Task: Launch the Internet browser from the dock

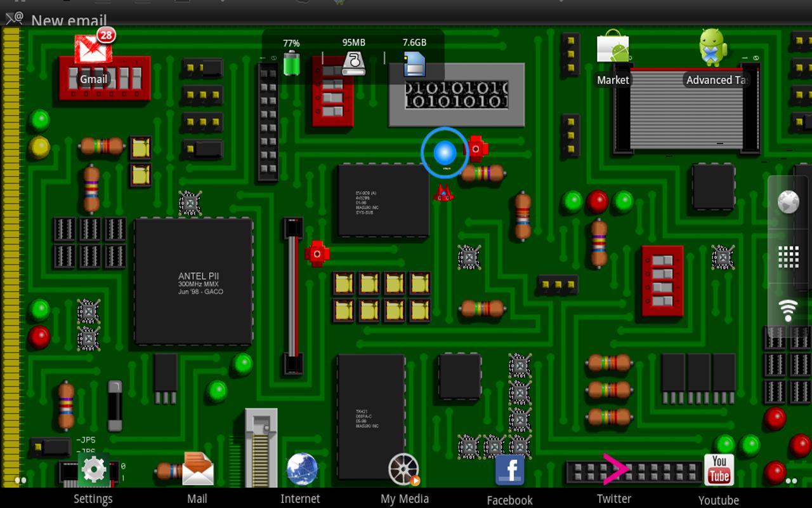Action: click(x=301, y=470)
